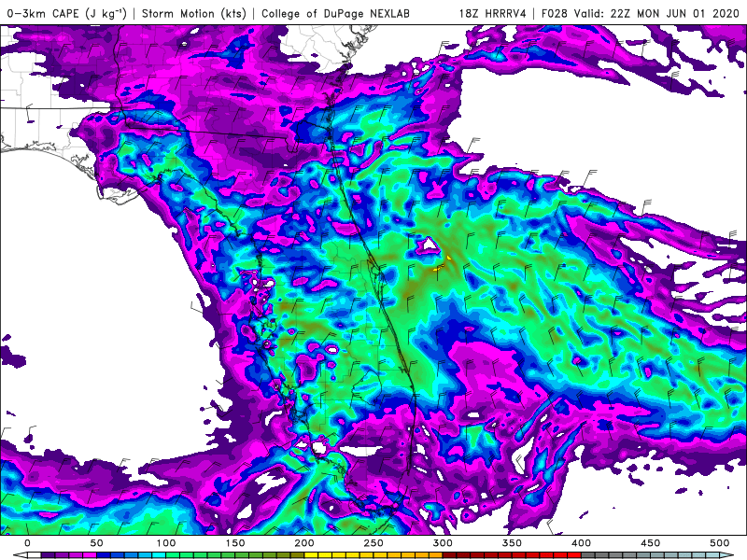Click the colorbar label '150'
747x560 pixels.
(x=235, y=543)
